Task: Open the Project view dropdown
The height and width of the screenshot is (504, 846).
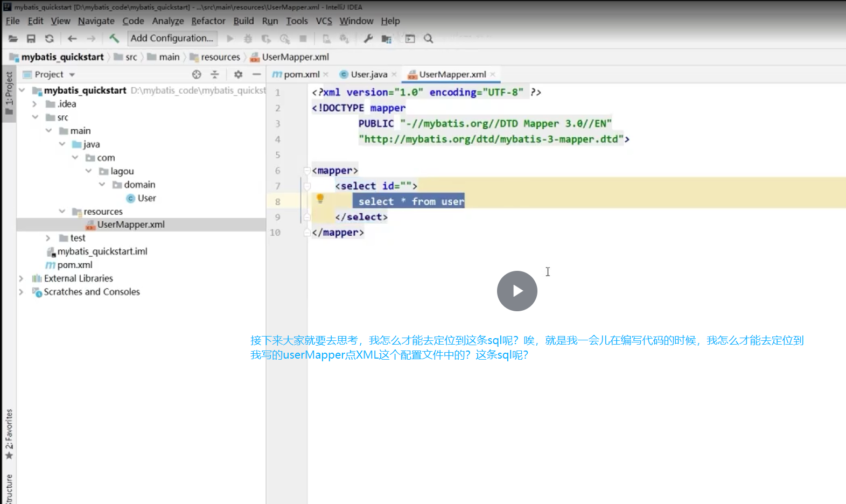Action: (72, 75)
